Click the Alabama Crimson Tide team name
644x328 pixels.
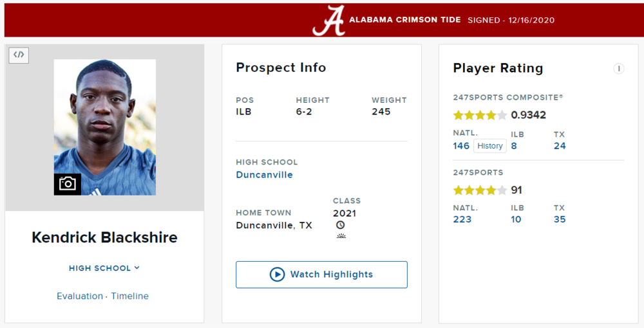tap(404, 20)
